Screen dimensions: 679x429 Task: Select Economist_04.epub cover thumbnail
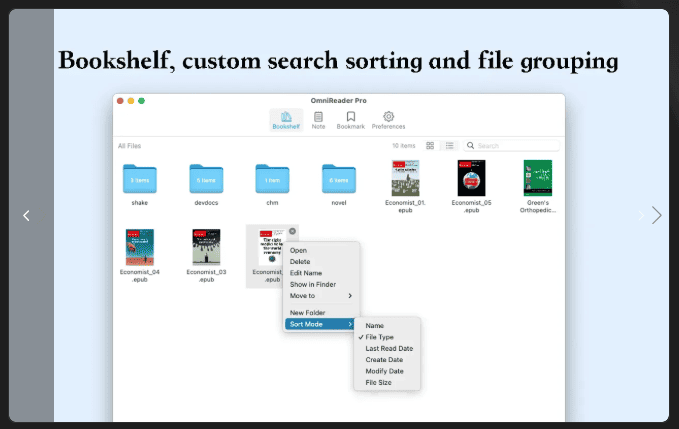(x=139, y=247)
